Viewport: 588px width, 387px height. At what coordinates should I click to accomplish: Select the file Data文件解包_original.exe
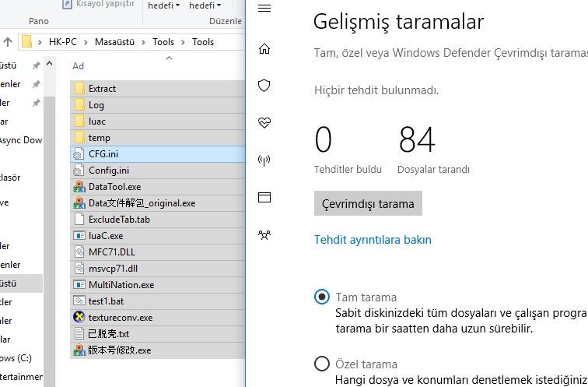point(142,203)
